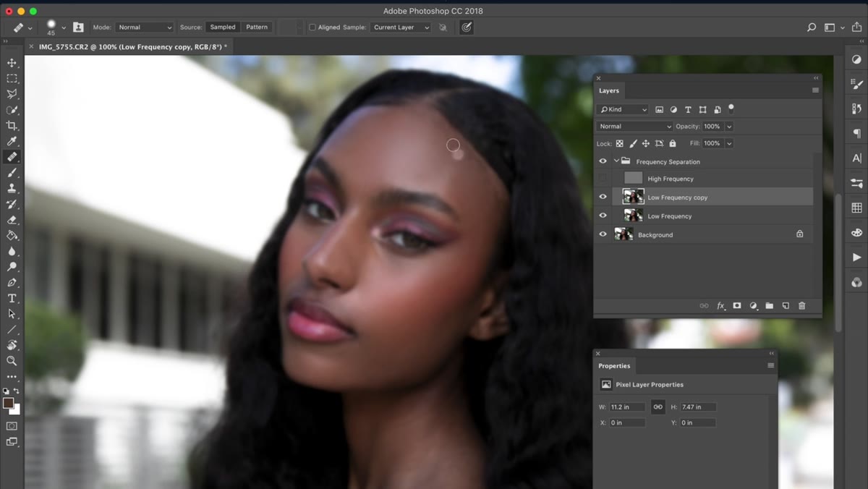Toggle layer filtering on or off

[731, 109]
